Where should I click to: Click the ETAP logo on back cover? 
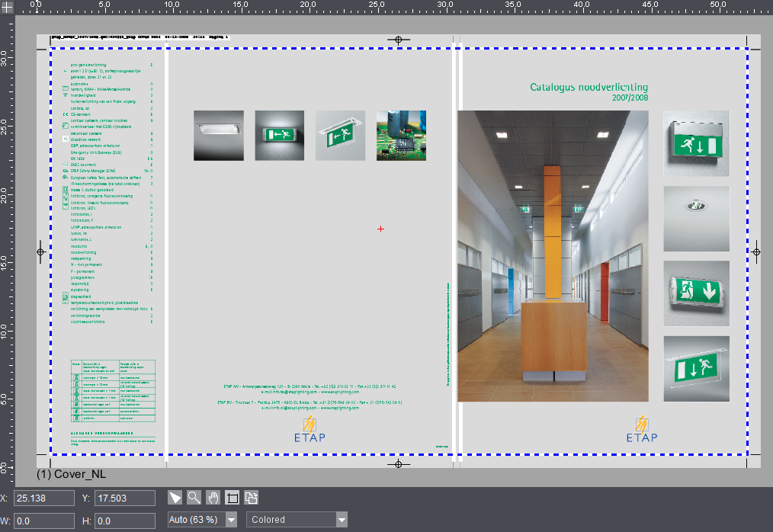(x=309, y=430)
